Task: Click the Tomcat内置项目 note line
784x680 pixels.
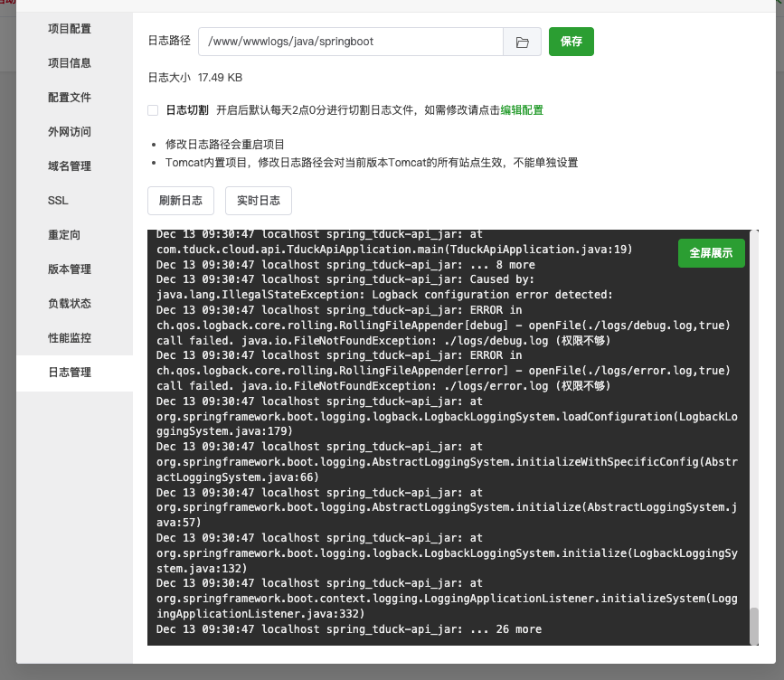Action: click(x=372, y=163)
